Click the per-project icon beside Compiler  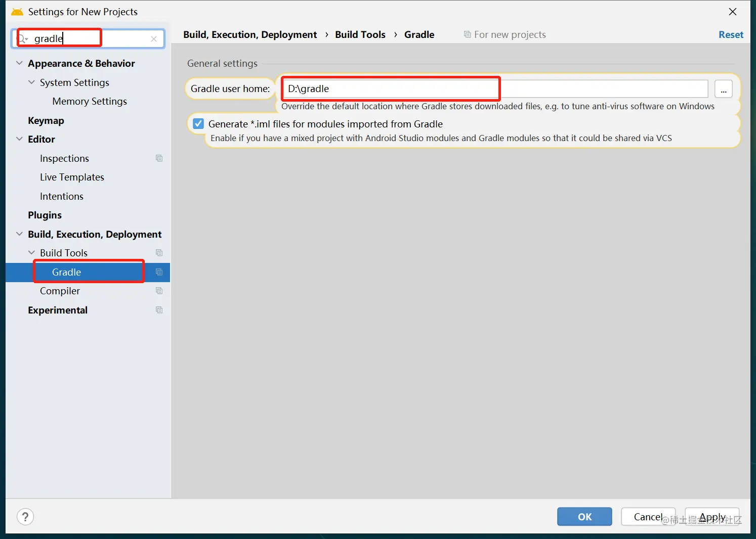(x=159, y=291)
